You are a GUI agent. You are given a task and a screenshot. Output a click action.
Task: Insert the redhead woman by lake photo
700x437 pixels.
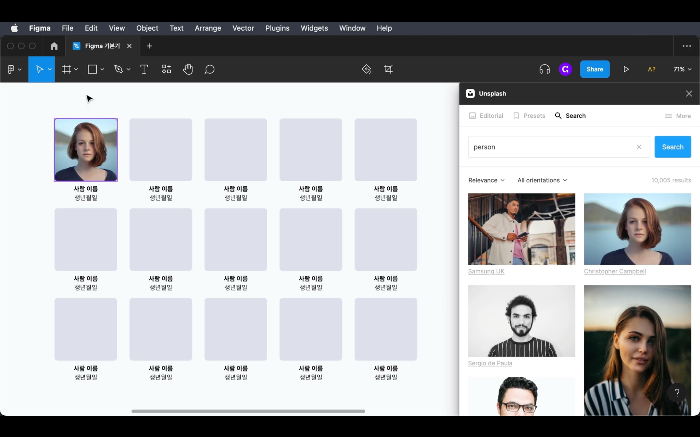pos(637,229)
